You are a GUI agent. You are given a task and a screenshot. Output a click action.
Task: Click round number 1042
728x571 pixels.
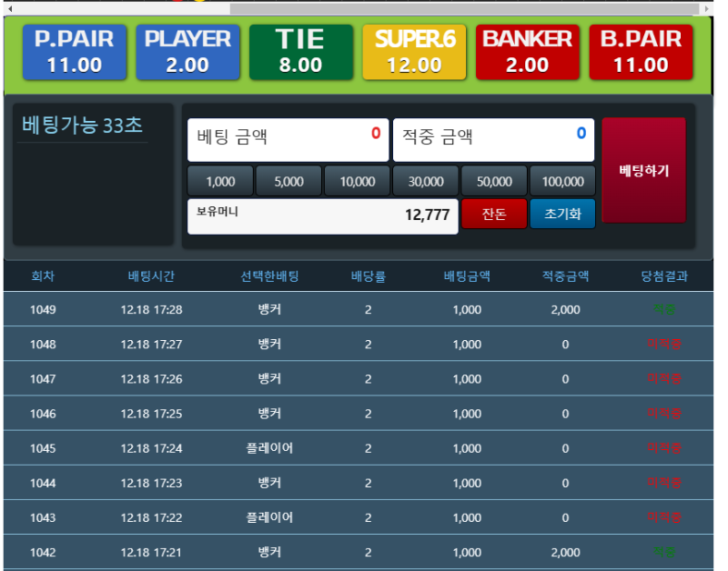click(43, 553)
